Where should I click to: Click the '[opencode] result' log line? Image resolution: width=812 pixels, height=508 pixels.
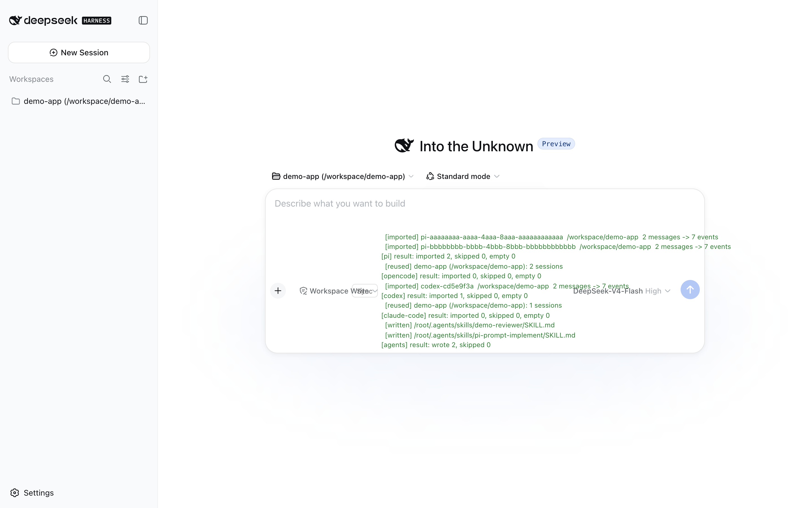(461, 276)
